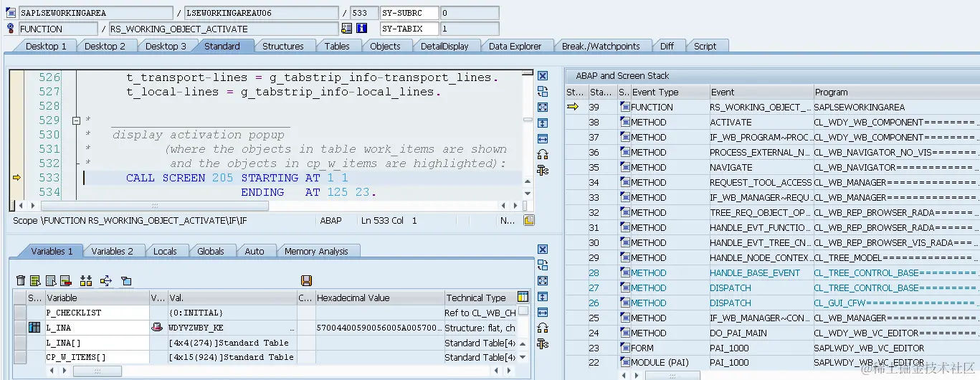The width and height of the screenshot is (980, 380).
Task: Click the variables table horizontal scrollbar thumb
Action: tap(97, 371)
